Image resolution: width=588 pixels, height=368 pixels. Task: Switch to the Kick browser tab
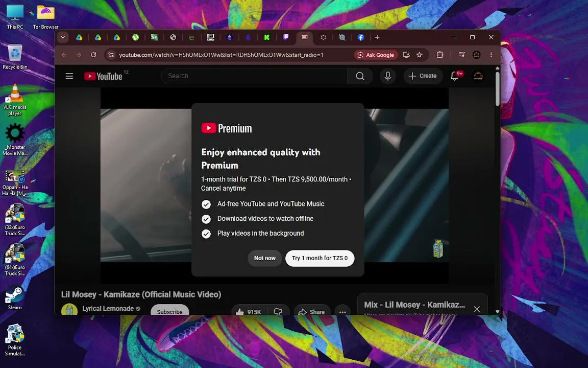[x=266, y=37]
